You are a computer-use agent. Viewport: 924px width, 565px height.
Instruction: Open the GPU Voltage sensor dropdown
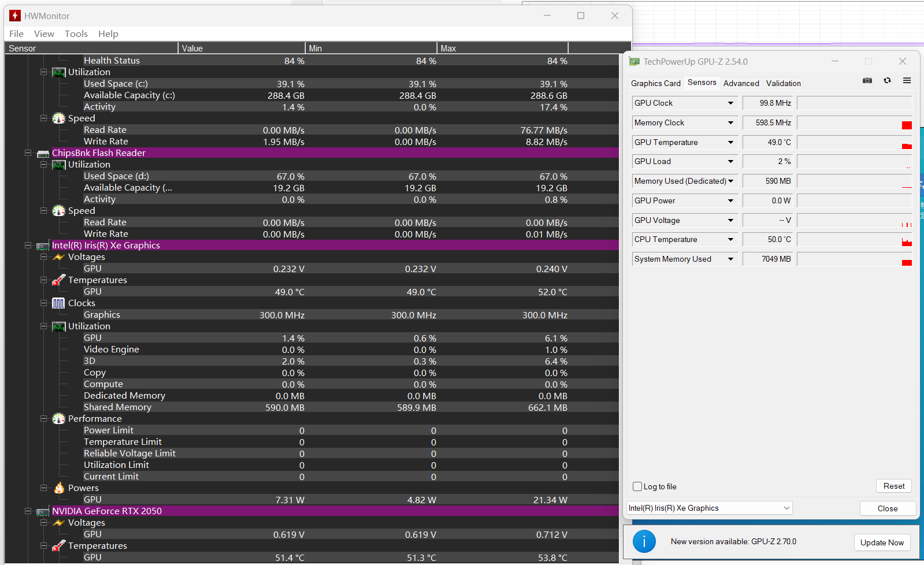pos(730,221)
